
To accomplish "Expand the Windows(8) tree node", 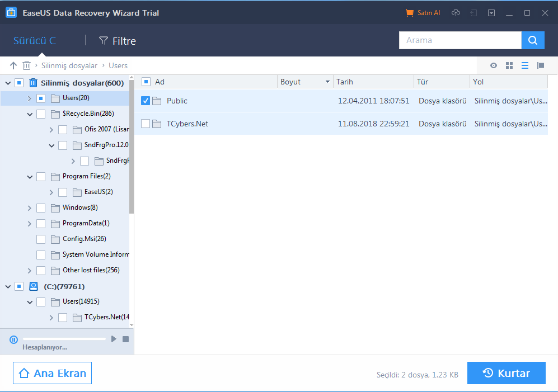I will pyautogui.click(x=29, y=207).
